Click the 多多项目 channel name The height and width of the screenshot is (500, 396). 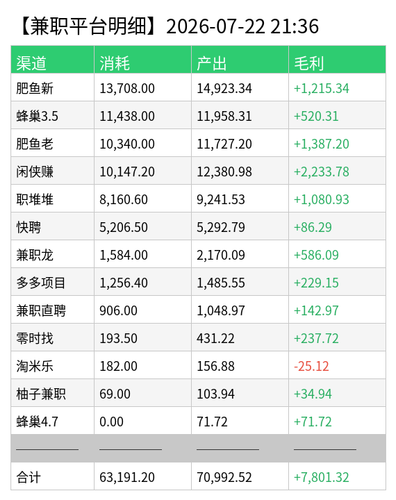point(41,283)
